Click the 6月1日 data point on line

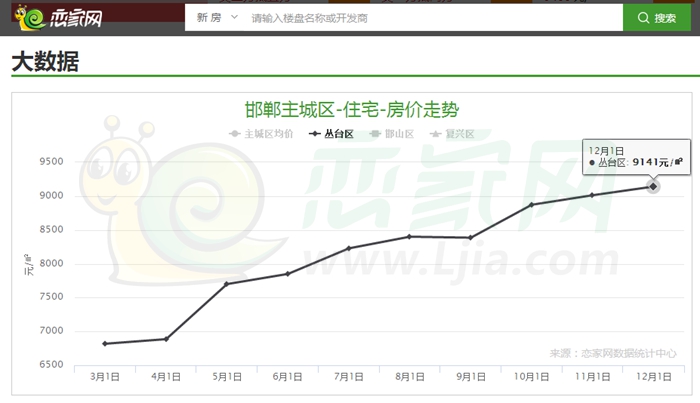288,274
